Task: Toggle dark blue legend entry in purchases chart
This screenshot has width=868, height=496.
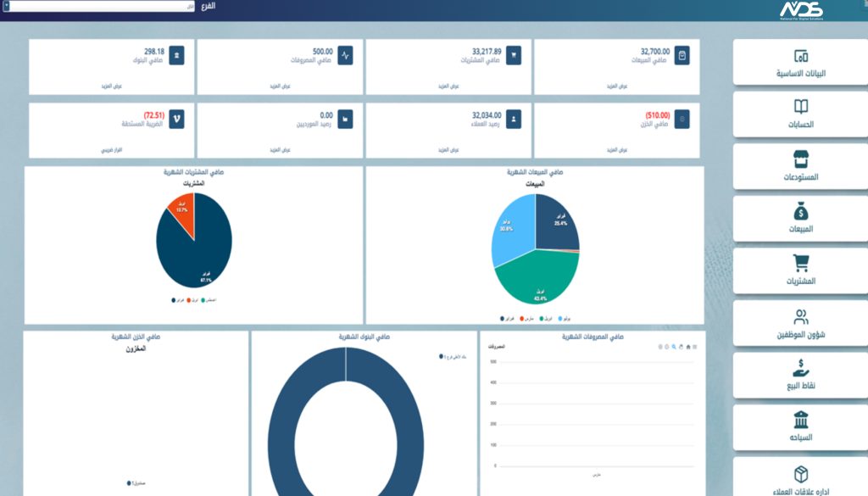Action: 178,300
